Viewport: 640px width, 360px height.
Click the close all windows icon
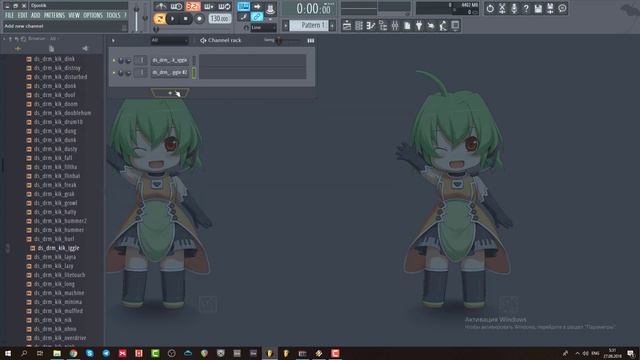pyautogui.click(x=455, y=26)
